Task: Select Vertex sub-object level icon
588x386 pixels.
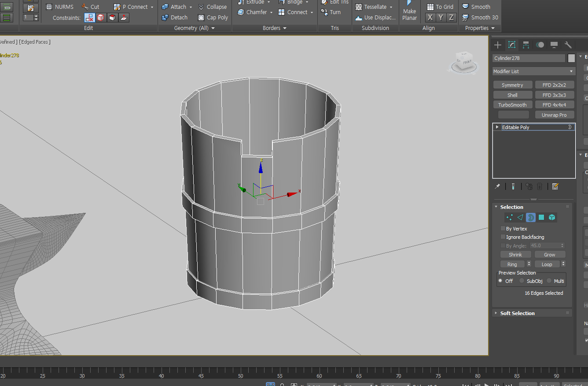Action: tap(510, 217)
